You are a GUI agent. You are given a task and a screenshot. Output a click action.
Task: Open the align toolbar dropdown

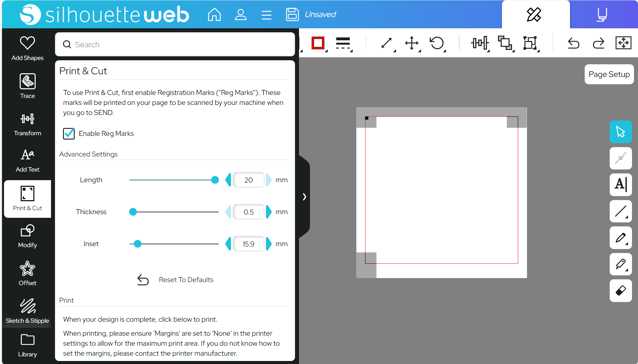point(480,43)
